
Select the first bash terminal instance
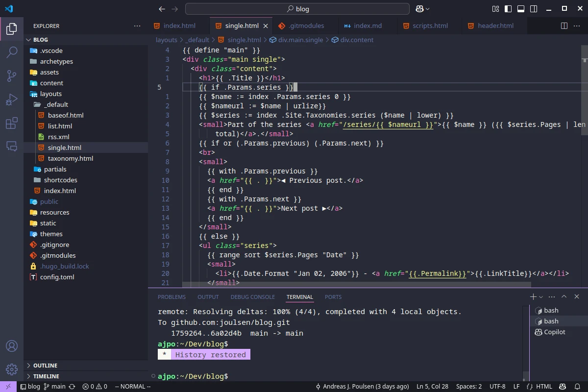click(559, 310)
